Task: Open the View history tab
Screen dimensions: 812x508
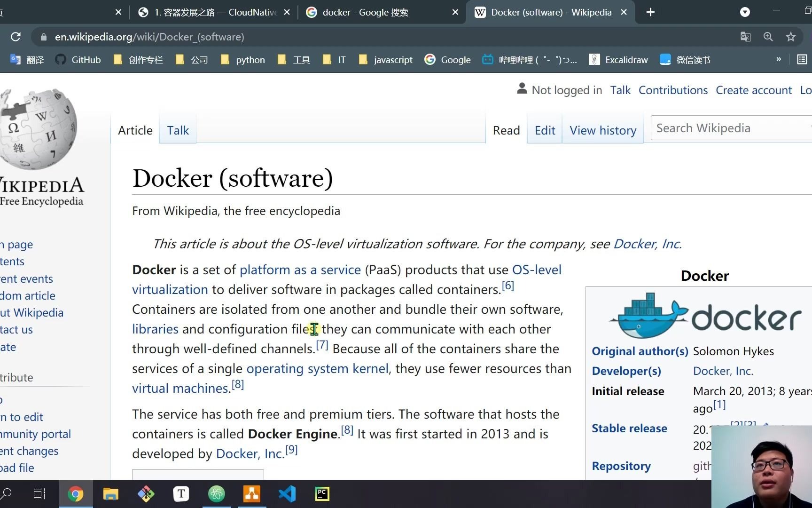Action: pyautogui.click(x=603, y=130)
